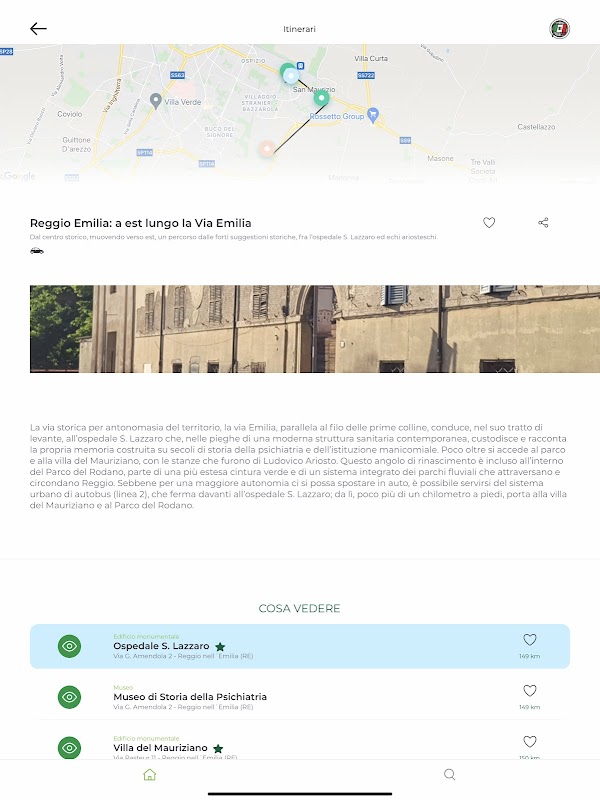Click the Google logo on the map
The width and height of the screenshot is (600, 800).
point(19,176)
